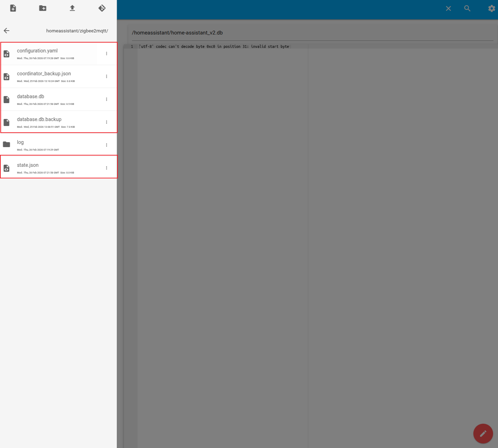This screenshot has width=498, height=448.
Task: Click the red pencil edit button
Action: [x=483, y=434]
